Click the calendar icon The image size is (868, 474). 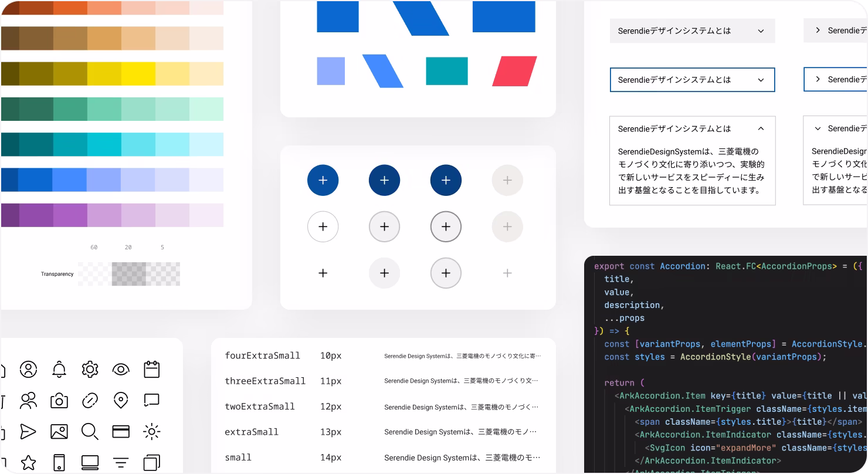click(151, 369)
